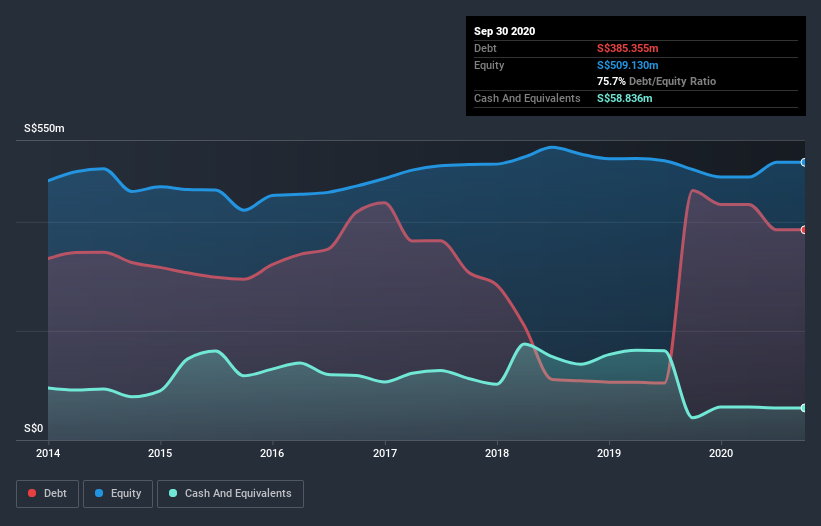
Task: Click the S$58.836m cash value
Action: (625, 98)
